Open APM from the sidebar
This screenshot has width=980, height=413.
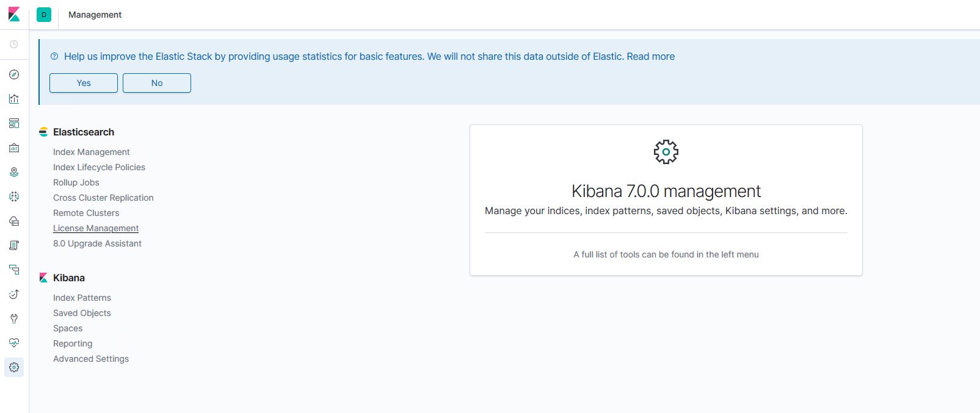click(x=14, y=270)
